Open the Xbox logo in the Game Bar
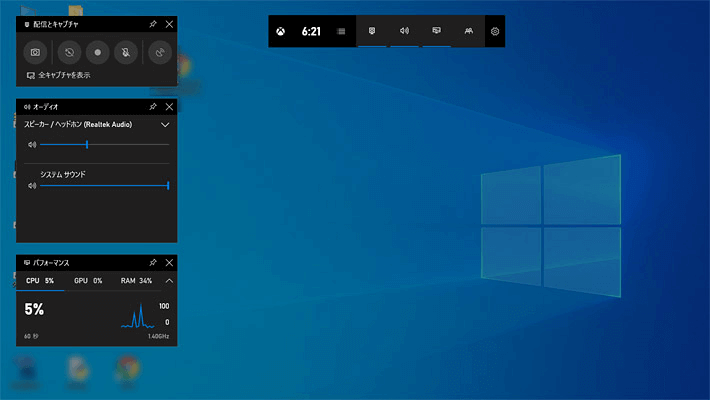Image resolution: width=710 pixels, height=400 pixels. click(284, 31)
